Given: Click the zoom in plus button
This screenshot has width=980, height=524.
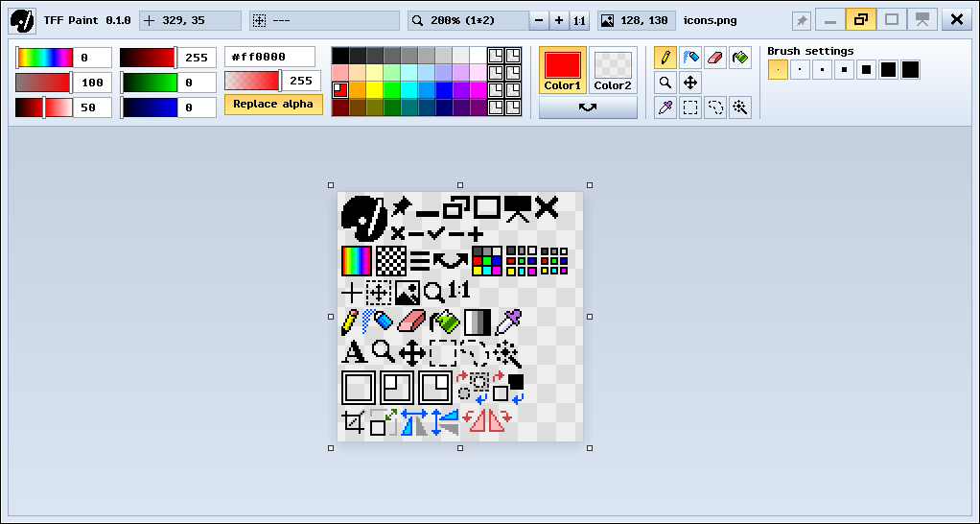Looking at the screenshot, I should pos(559,20).
